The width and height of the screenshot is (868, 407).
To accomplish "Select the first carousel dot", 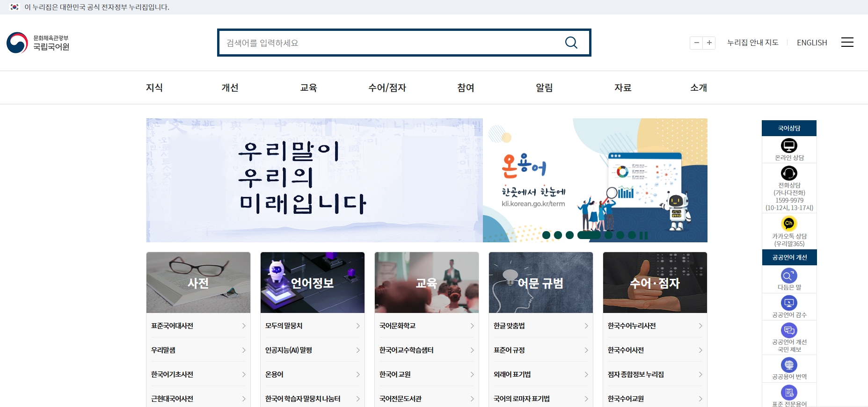I will coord(546,235).
